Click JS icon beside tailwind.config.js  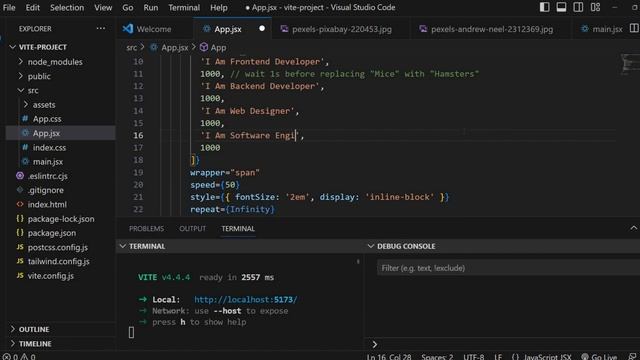point(20,261)
